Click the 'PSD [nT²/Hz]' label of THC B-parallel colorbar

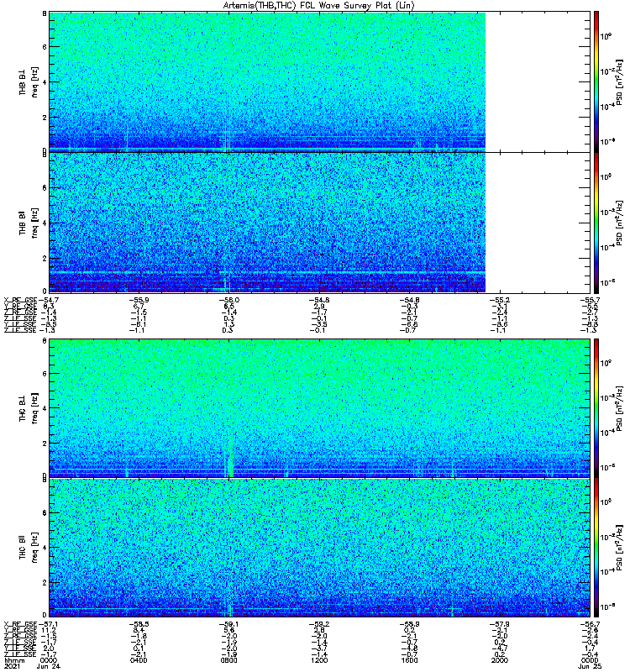[619, 548]
